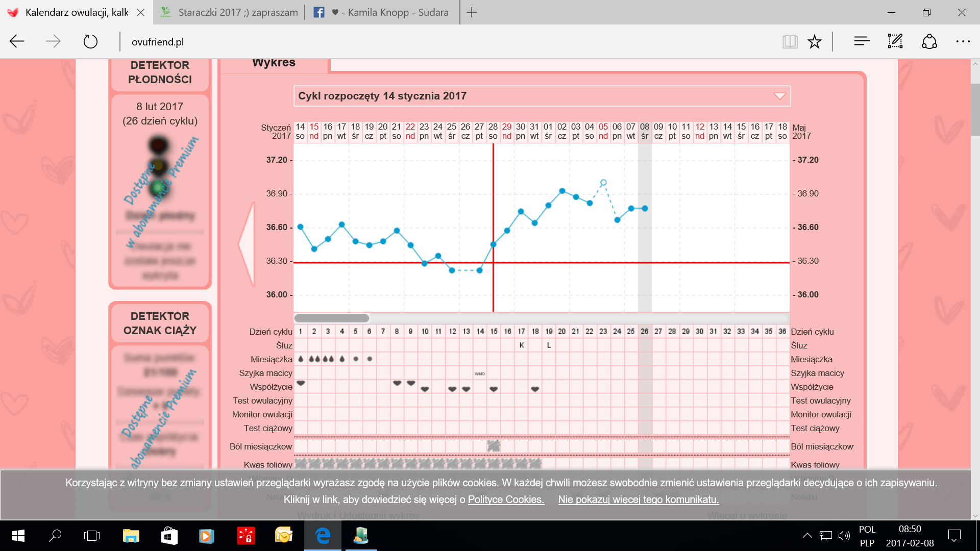The height and width of the screenshot is (551, 980).
Task: Open the Share icon in toolbar
Action: pos(929,41)
